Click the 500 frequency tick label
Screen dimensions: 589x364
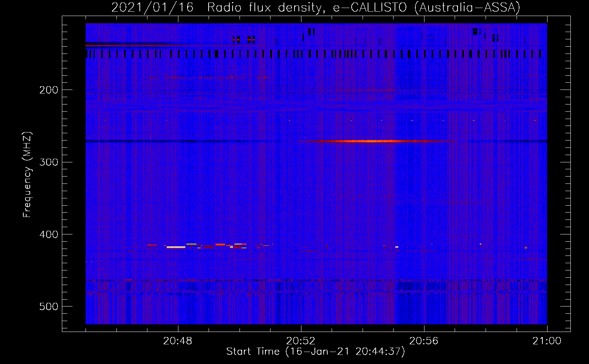click(x=49, y=306)
